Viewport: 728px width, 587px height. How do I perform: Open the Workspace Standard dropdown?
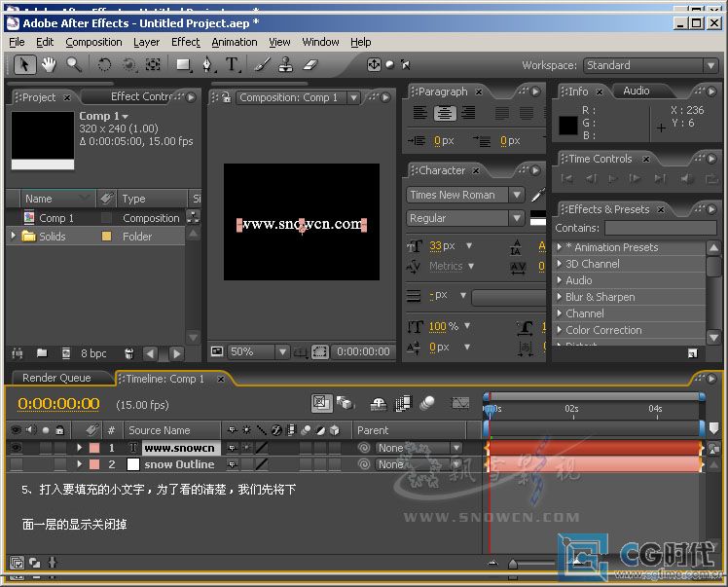coord(650,65)
